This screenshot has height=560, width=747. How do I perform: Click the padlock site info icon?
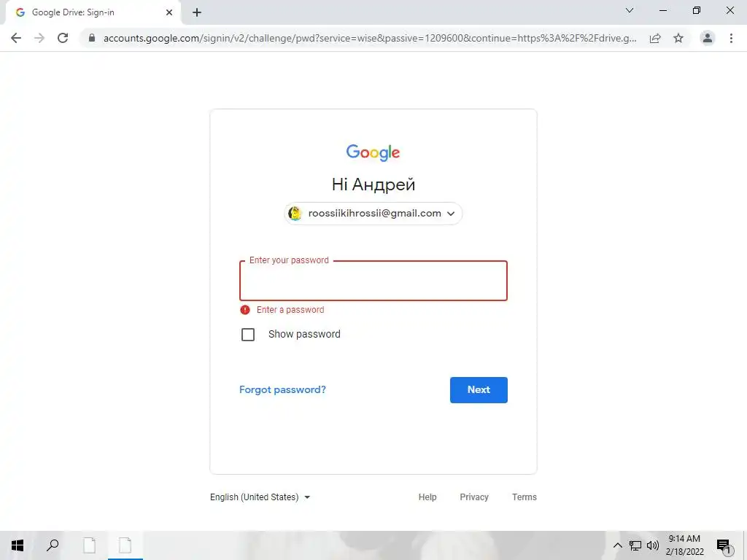pos(92,38)
